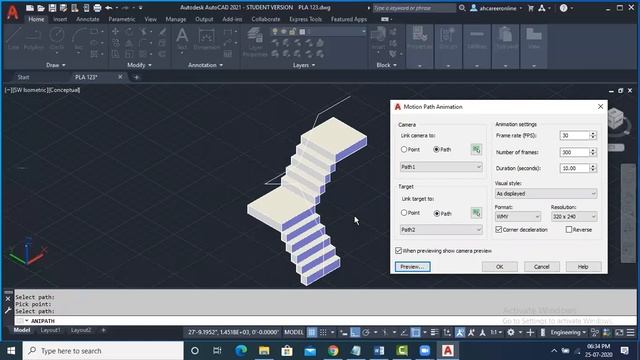Click the Frame rate FPS value field

point(574,136)
